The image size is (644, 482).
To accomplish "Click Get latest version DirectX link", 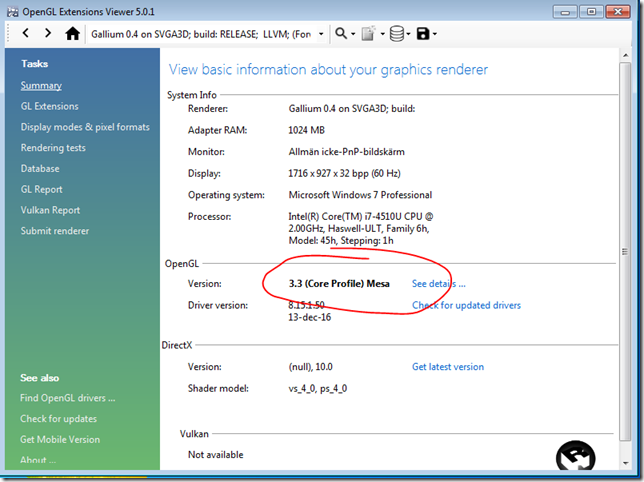I will point(448,367).
